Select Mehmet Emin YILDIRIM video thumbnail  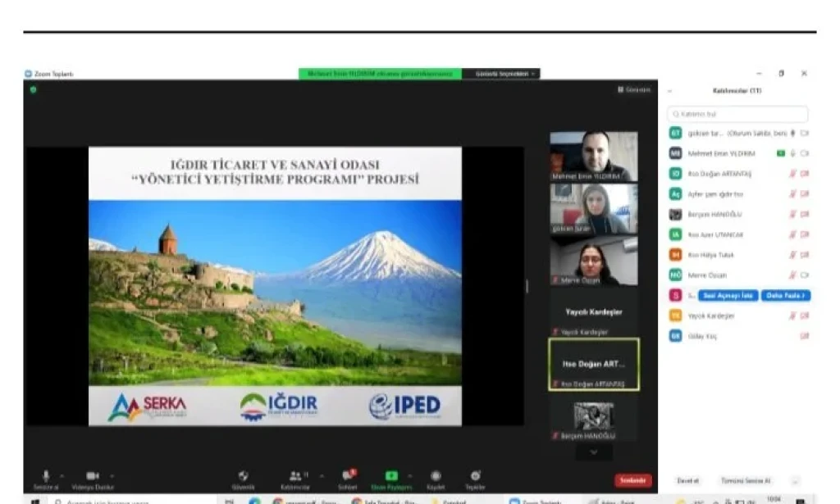(594, 157)
